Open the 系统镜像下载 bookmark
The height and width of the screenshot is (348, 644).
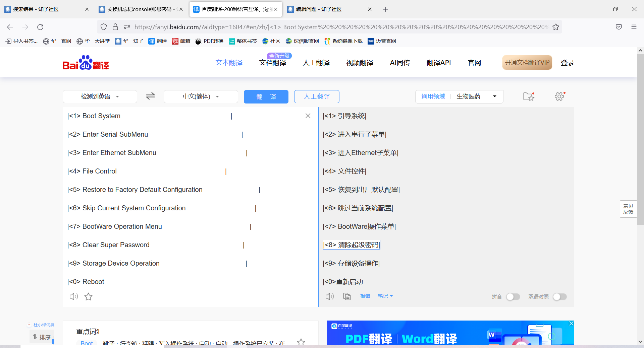tap(343, 41)
